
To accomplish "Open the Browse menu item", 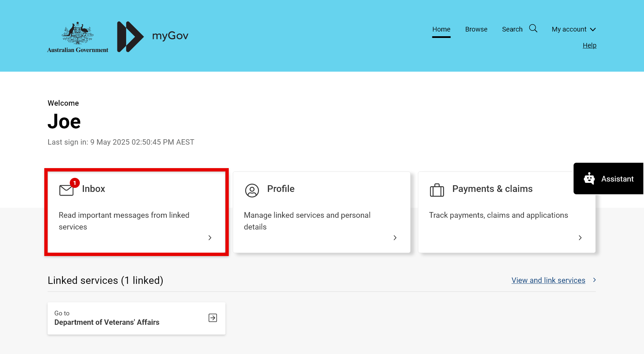I will pos(476,29).
